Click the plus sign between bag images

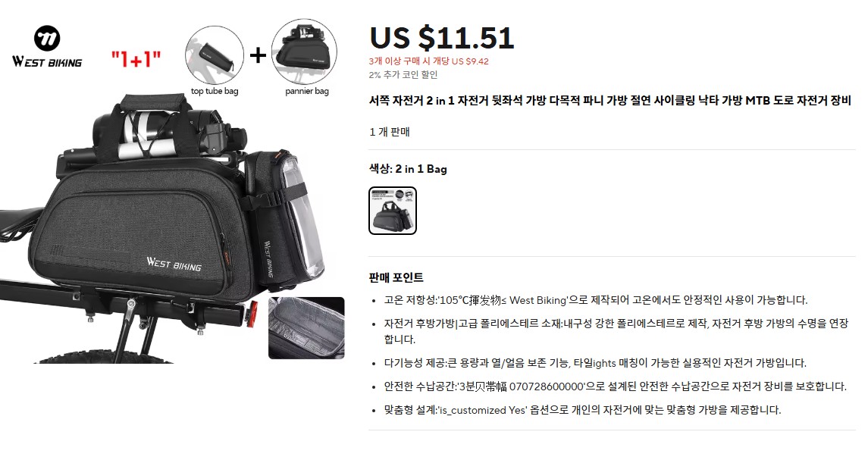click(x=258, y=55)
